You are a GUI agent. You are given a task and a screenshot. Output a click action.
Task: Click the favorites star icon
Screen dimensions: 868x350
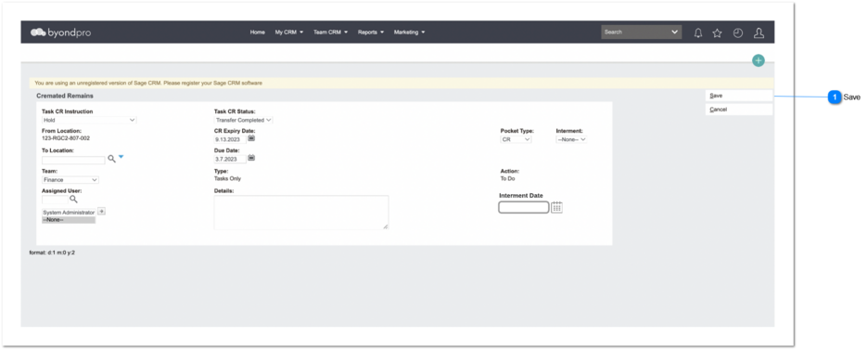tap(717, 32)
